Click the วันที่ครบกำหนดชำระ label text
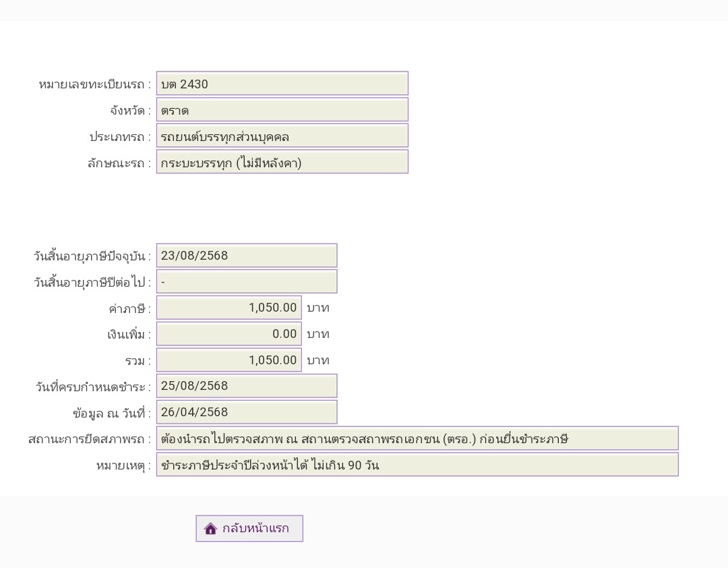Screen dimensions: 728x568 [93, 387]
